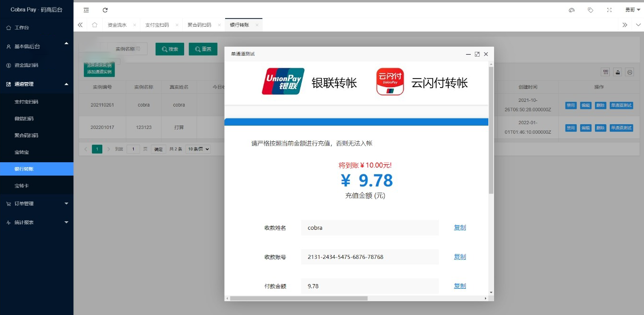
Task: Open the user account dropdown in header
Action: [x=633, y=10]
